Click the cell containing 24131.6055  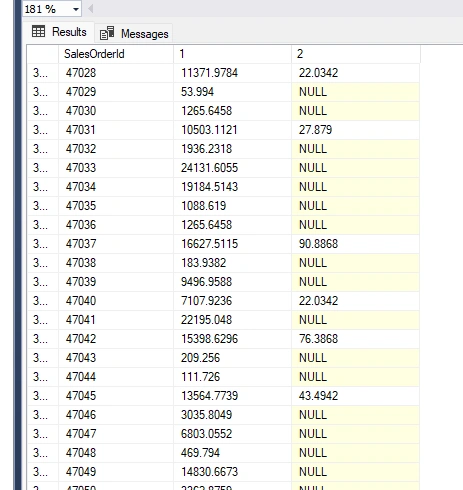[232, 168]
